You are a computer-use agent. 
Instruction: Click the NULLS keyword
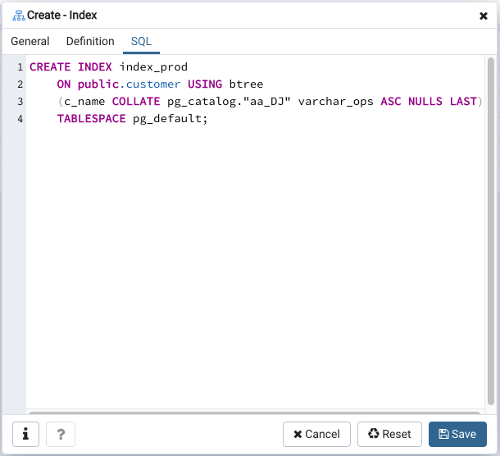(425, 101)
